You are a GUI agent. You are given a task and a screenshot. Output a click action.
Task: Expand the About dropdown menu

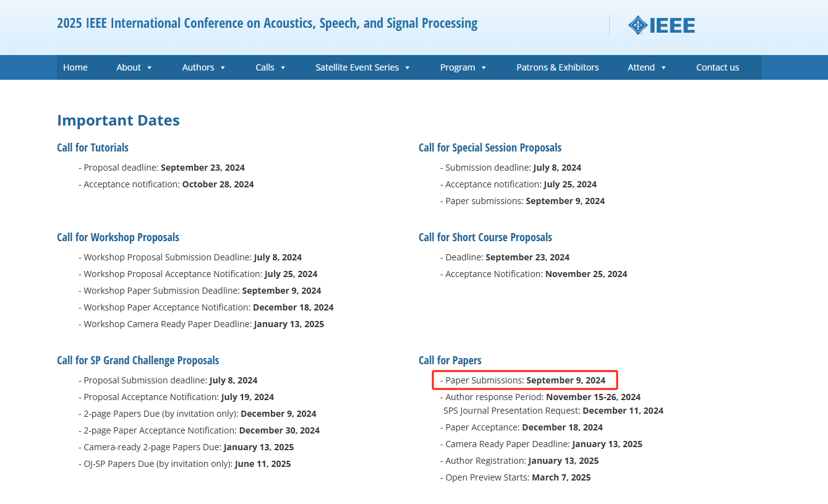tap(134, 67)
